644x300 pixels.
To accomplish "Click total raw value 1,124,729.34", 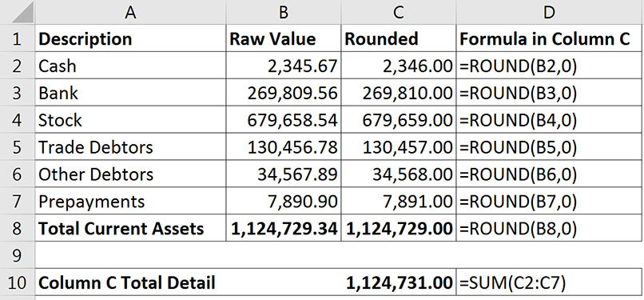I will 284,228.
